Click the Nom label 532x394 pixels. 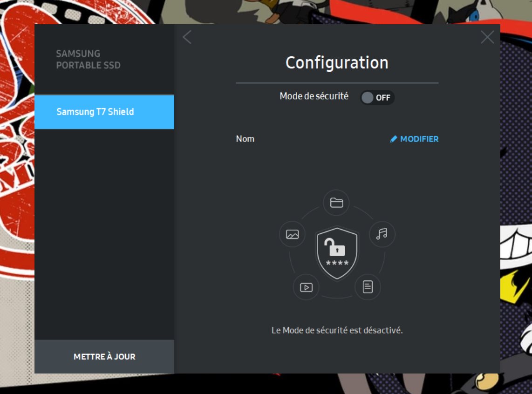pyautogui.click(x=245, y=139)
